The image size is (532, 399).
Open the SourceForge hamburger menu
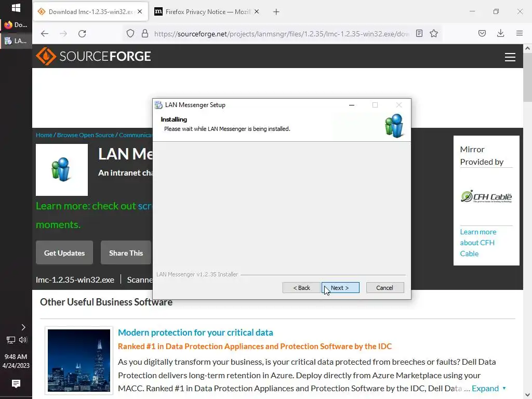[510, 57]
